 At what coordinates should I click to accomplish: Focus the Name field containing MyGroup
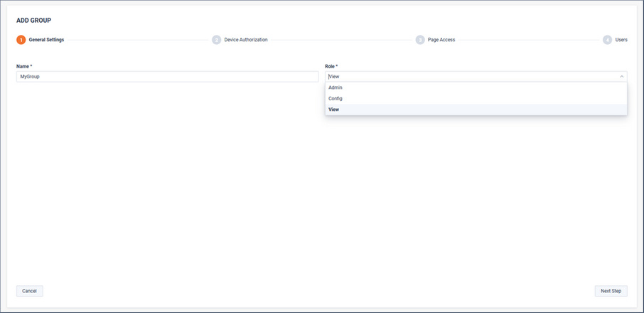(x=168, y=76)
